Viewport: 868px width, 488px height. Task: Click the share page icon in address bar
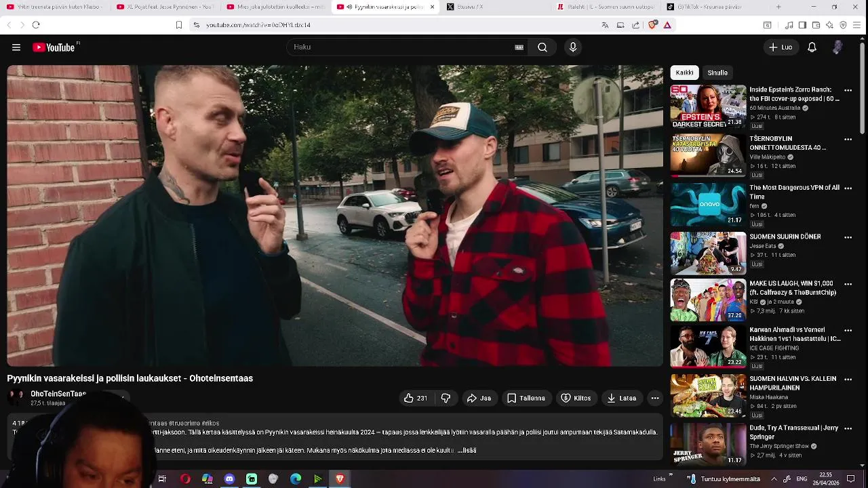(x=635, y=25)
